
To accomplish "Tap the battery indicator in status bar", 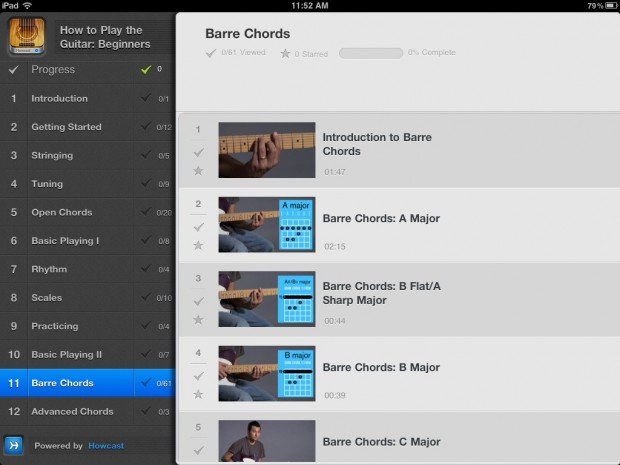I will [x=613, y=6].
